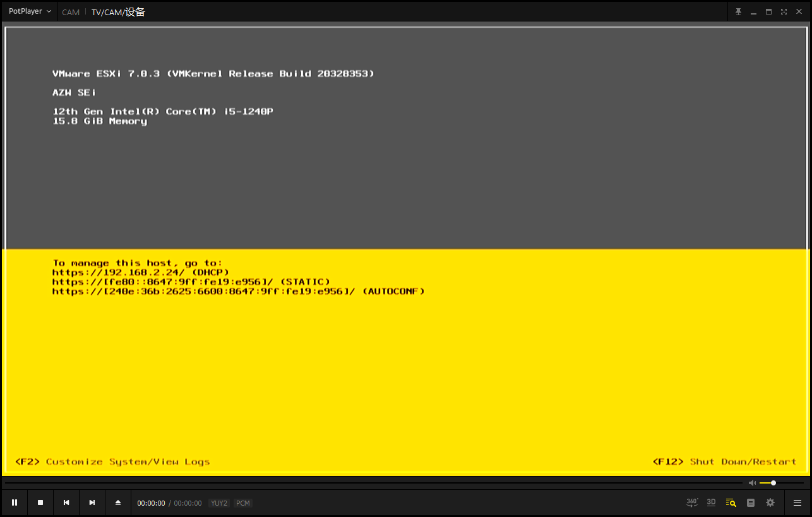Open the control panel settings gear

(770, 502)
